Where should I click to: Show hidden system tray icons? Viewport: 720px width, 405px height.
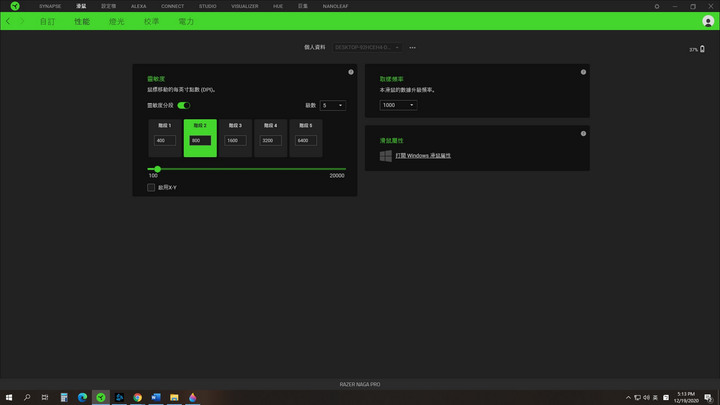click(628, 398)
